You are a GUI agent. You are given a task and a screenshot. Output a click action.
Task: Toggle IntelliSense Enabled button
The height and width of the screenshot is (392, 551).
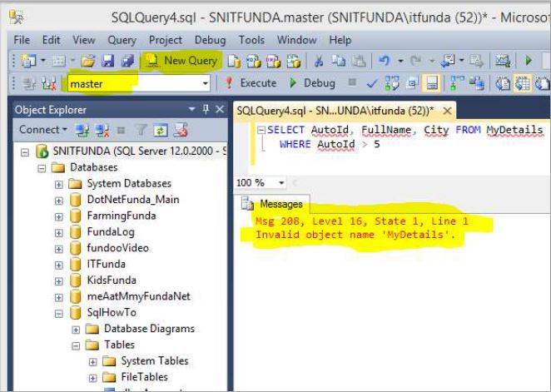[431, 83]
